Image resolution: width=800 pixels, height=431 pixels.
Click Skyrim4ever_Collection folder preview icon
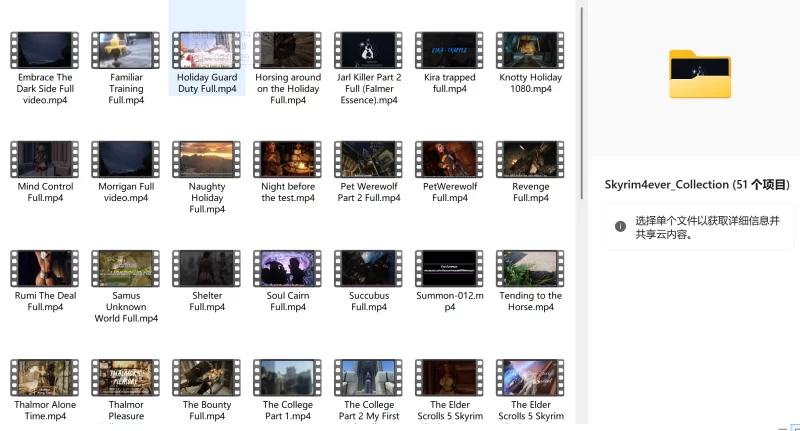click(700, 74)
